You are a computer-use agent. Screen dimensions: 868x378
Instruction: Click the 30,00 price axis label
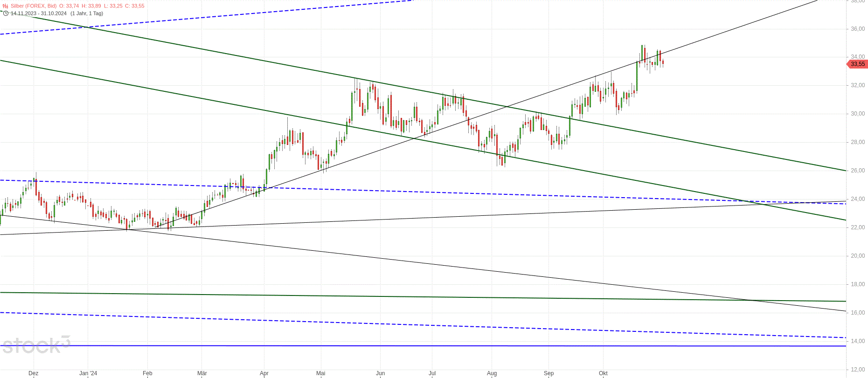858,114
